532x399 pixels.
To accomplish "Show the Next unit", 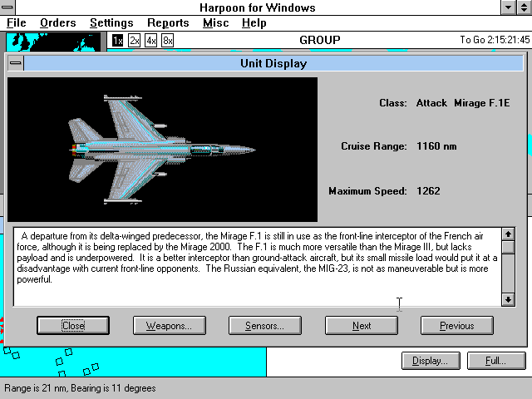I will (x=362, y=326).
